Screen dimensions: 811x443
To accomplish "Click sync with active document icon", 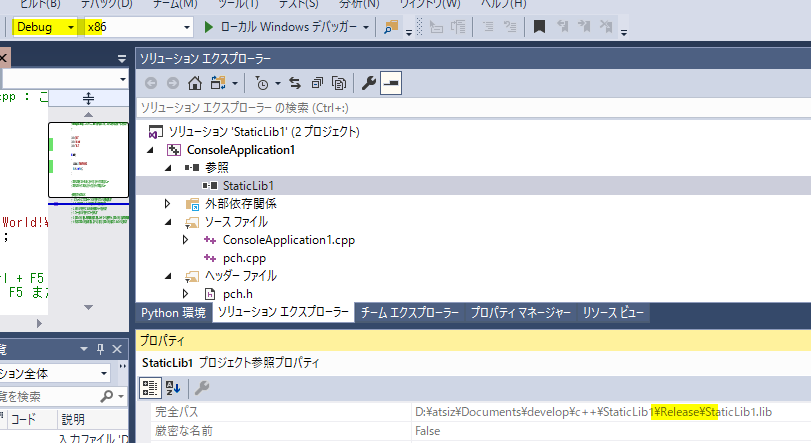I will [x=295, y=83].
